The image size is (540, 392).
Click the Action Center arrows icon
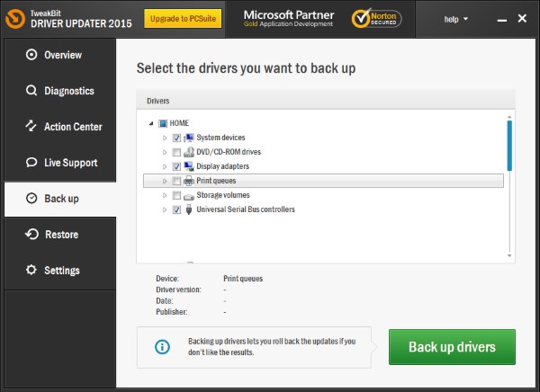(x=31, y=126)
